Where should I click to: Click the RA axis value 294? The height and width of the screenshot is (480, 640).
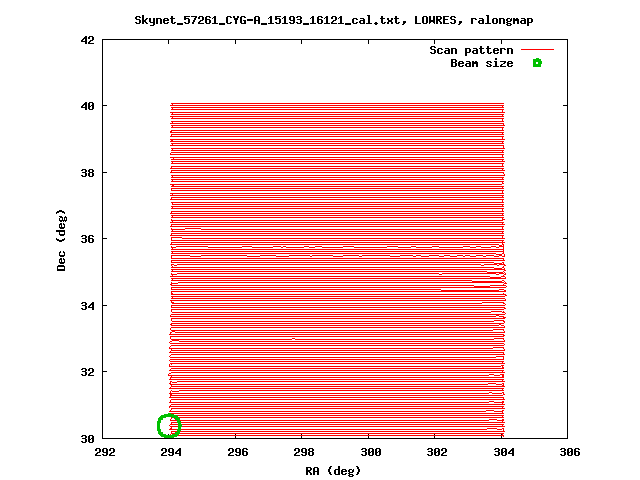click(171, 452)
